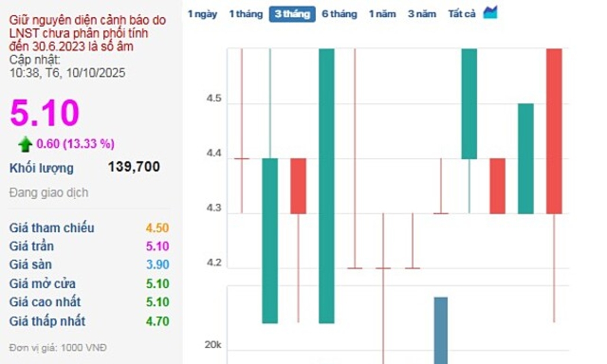The image size is (607, 364).
Task: Click the green candle topping at 4.5
Action: coord(525,158)
